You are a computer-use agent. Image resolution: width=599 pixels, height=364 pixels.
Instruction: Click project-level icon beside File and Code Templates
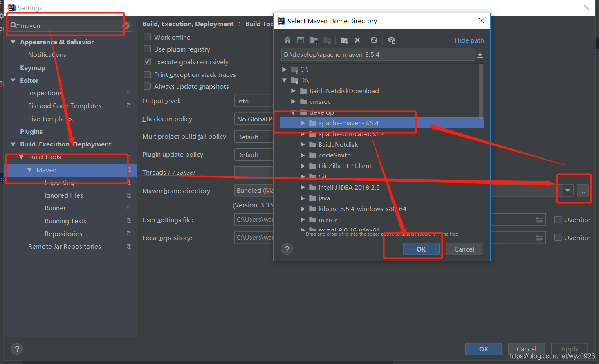click(x=129, y=106)
